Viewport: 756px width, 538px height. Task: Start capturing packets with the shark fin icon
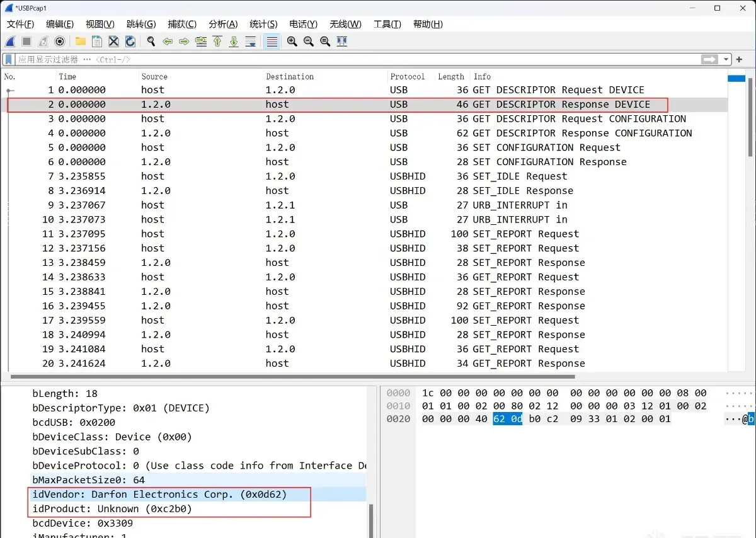pos(10,42)
